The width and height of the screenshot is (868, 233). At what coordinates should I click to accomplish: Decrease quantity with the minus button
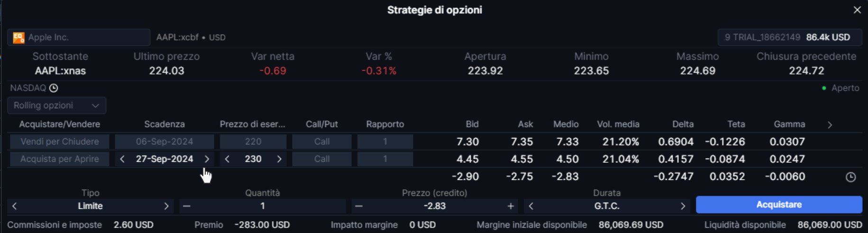[187, 206]
